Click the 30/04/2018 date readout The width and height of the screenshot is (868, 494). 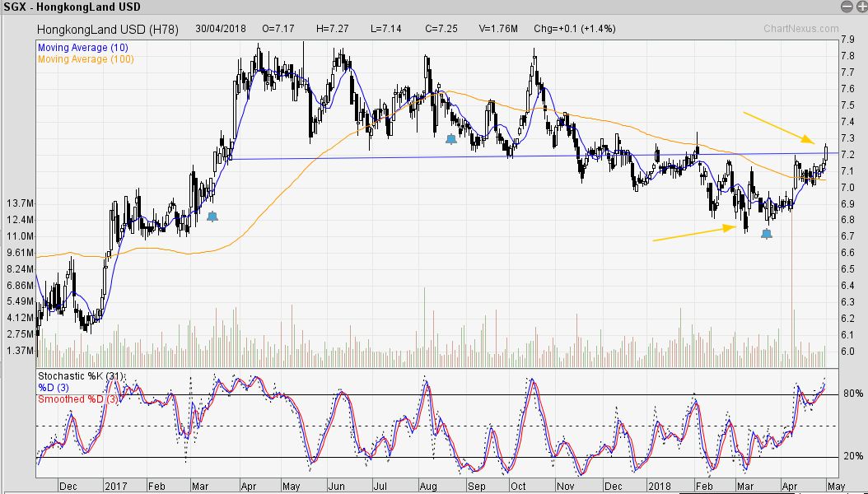[221, 29]
